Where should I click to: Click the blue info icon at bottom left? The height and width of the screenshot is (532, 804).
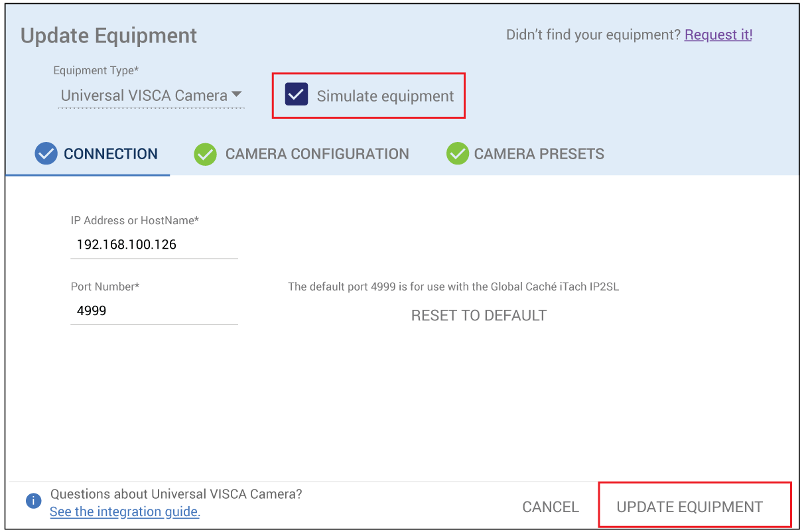[33, 501]
